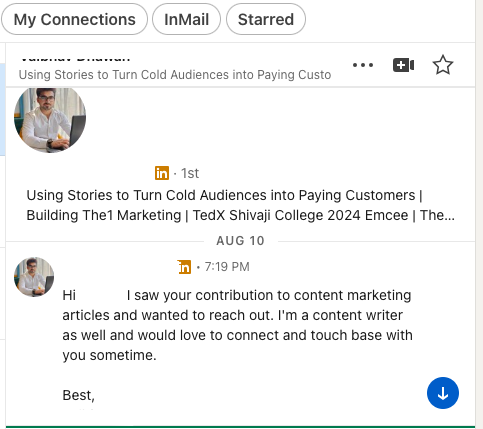Show only Starred conversations
This screenshot has height=429, width=483.
tap(266, 19)
